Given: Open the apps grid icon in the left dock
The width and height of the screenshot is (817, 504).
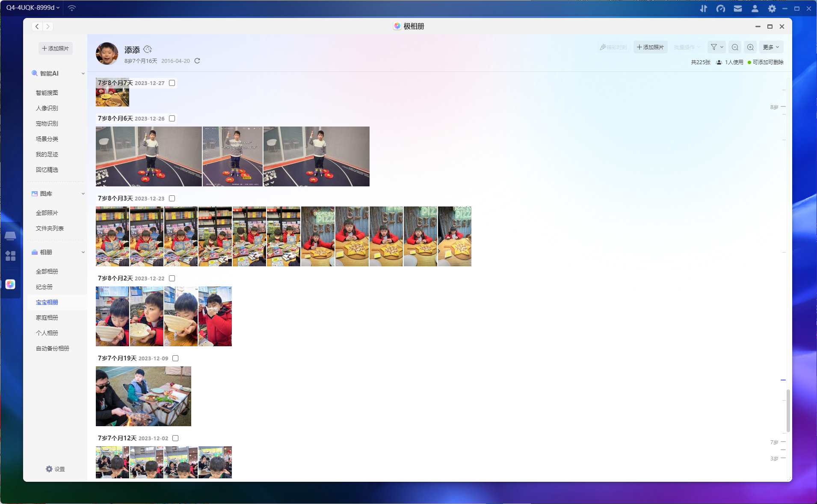Looking at the screenshot, I should 10,256.
